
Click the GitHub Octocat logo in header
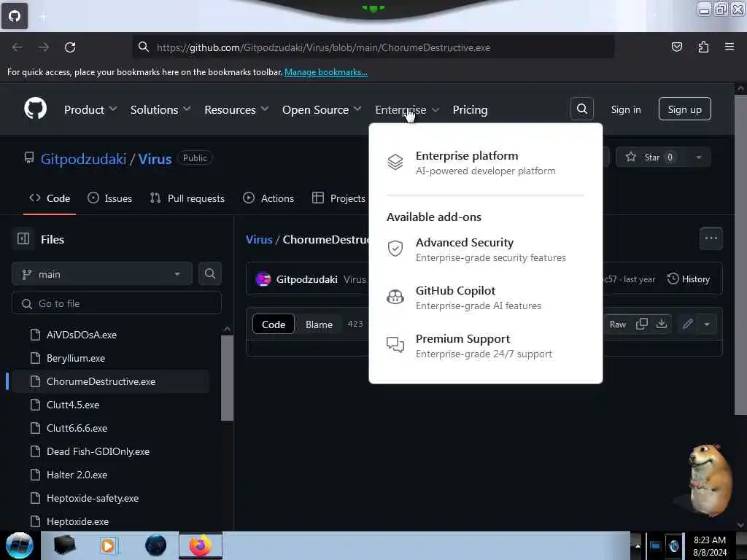pos(36,109)
